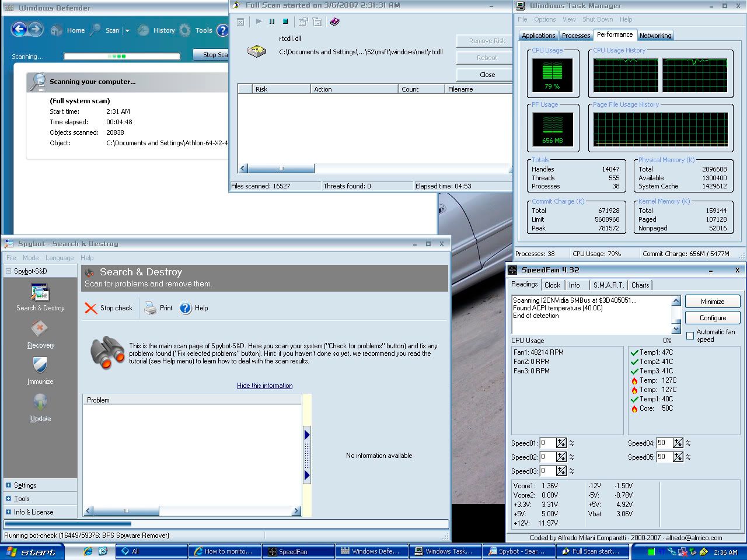Enable Automatic fan speed checkbox
747x560 pixels.
point(690,335)
